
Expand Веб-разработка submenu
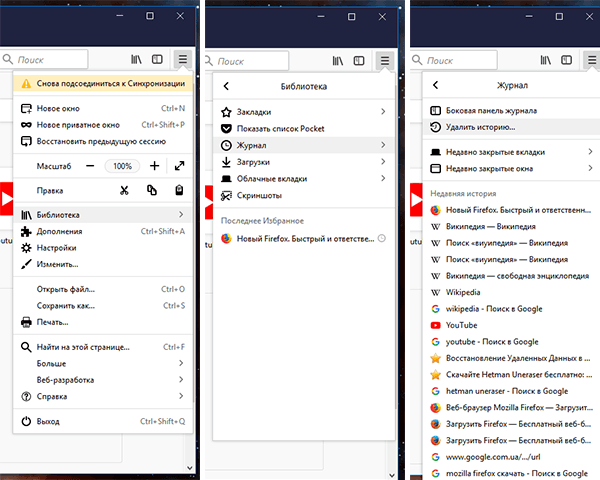tap(103, 380)
